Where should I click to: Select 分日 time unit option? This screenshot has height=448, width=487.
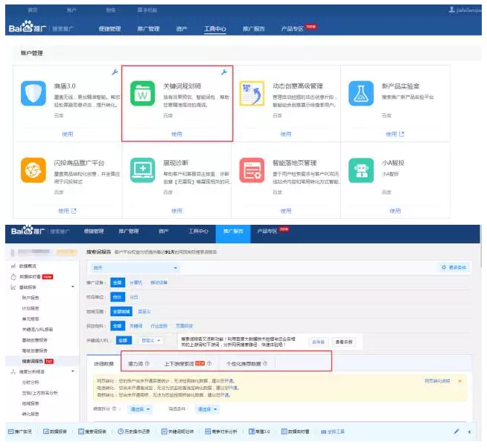pos(134,297)
